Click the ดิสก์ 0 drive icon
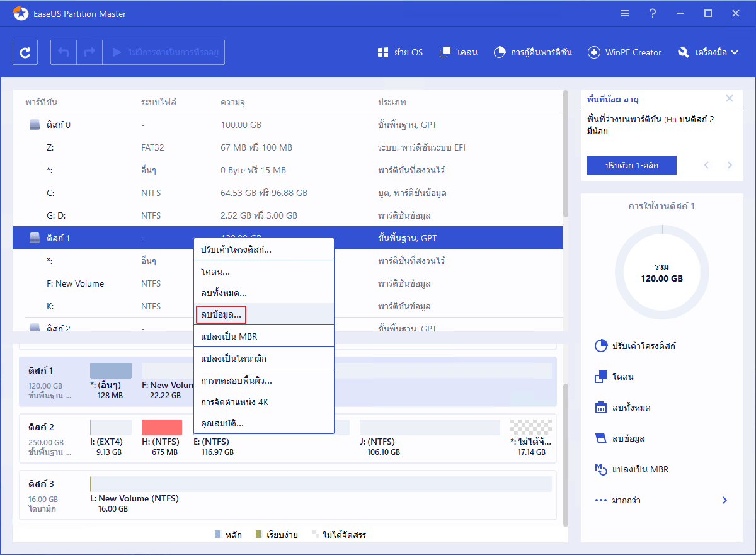Image resolution: width=756 pixels, height=555 pixels. (35, 125)
